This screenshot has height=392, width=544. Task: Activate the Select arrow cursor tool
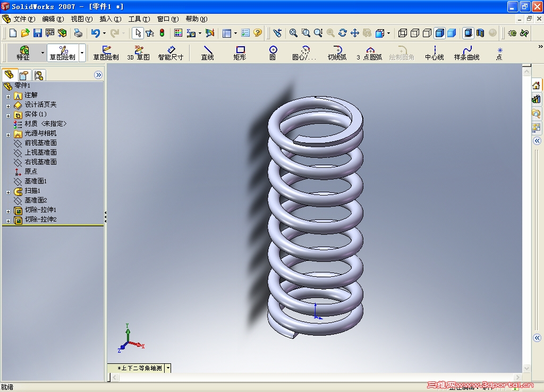tap(138, 33)
